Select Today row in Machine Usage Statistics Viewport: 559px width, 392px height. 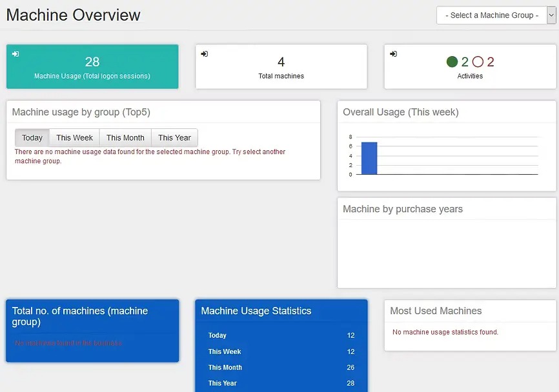pyautogui.click(x=281, y=335)
